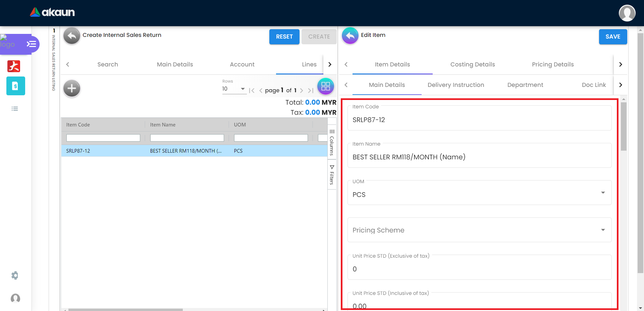The width and height of the screenshot is (644, 311).
Task: Open the Rows per page dropdown
Action: coord(234,89)
